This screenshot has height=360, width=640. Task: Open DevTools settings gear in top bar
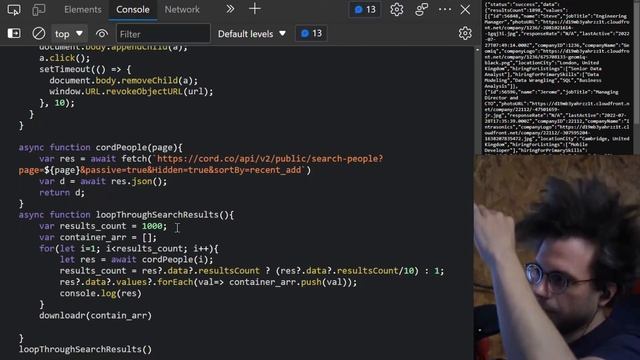pyautogui.click(x=396, y=9)
